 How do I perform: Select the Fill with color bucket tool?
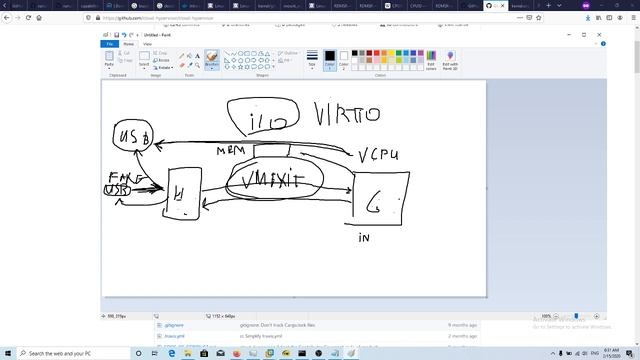coord(189,56)
